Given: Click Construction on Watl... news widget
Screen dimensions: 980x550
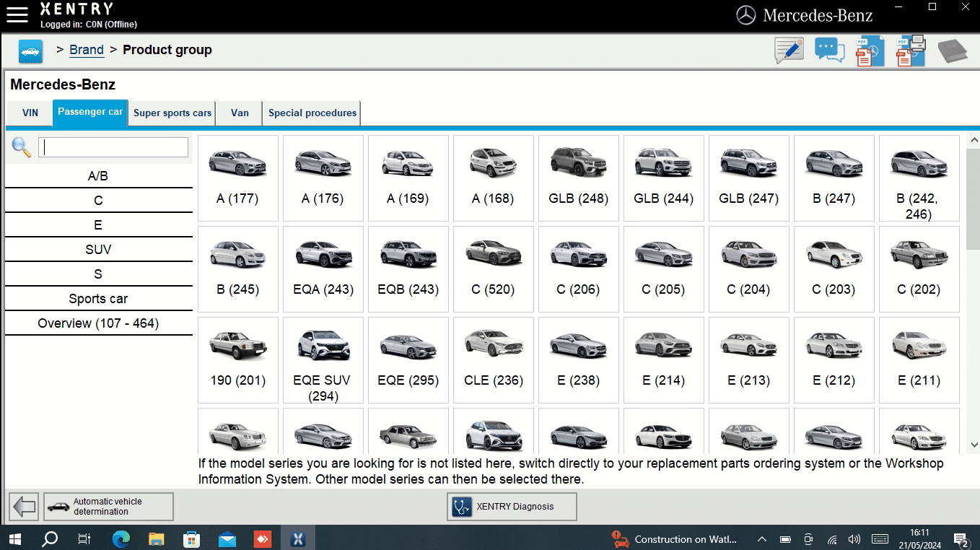Looking at the screenshot, I should (x=674, y=538).
